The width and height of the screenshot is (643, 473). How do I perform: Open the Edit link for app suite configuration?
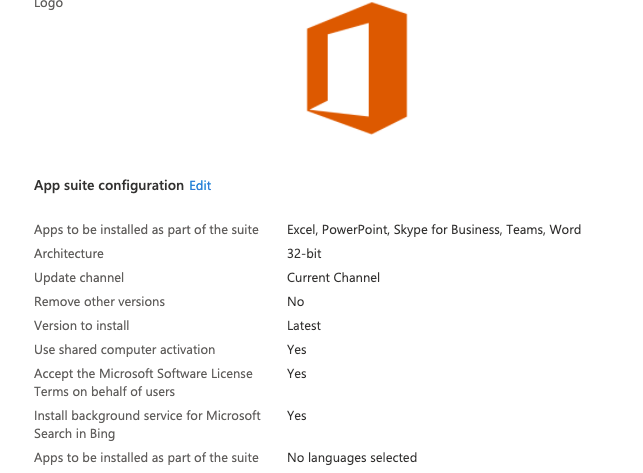point(200,185)
